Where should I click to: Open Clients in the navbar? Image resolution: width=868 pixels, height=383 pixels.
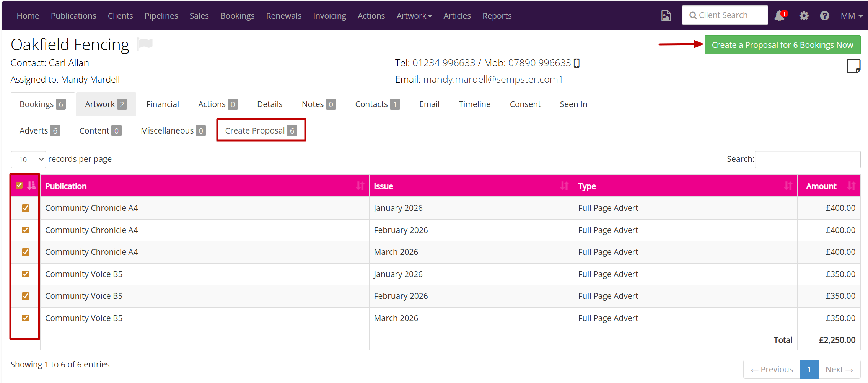click(120, 16)
